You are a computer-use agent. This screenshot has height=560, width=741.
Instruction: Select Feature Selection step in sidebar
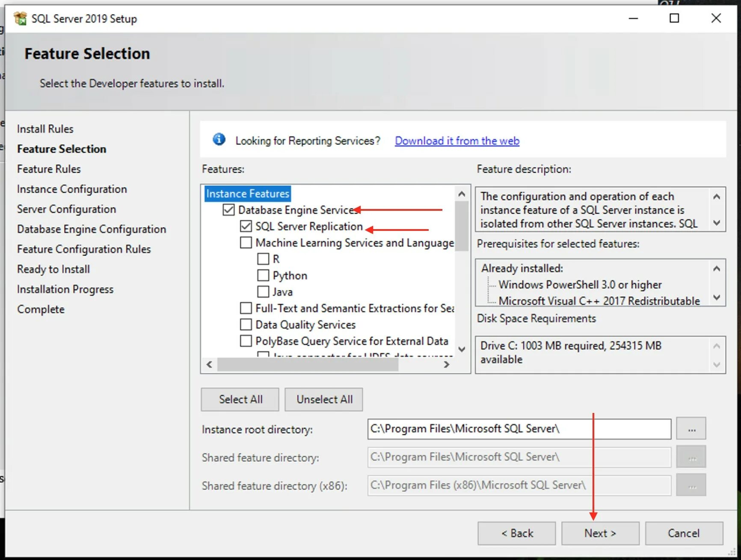(x=62, y=149)
